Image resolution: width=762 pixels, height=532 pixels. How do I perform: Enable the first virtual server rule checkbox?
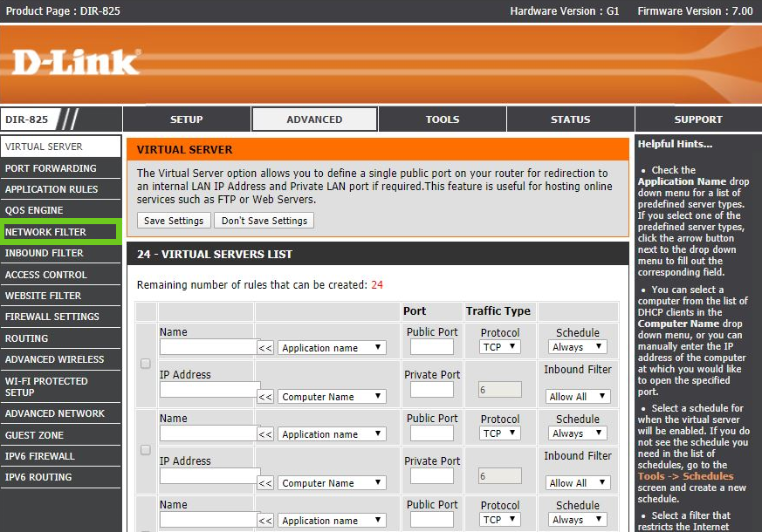tap(146, 364)
